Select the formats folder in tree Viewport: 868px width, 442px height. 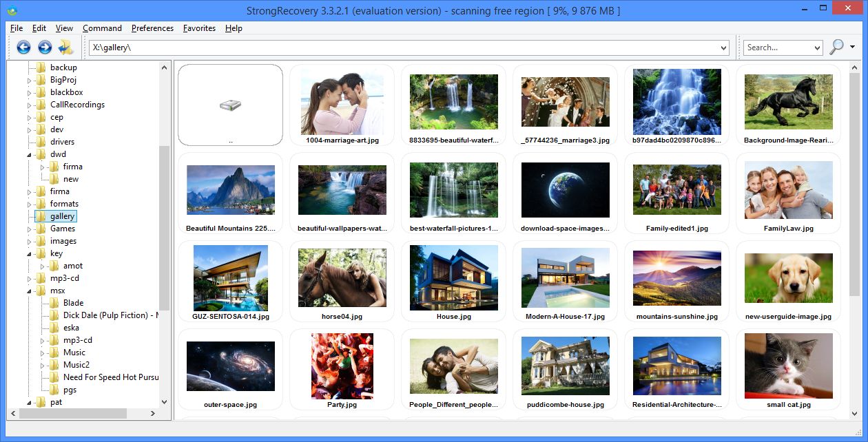coord(64,204)
